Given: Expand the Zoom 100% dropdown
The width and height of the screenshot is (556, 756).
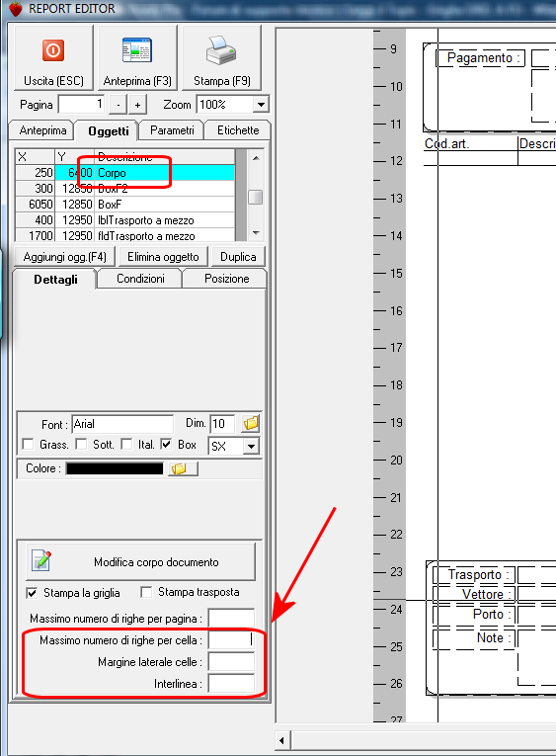Looking at the screenshot, I should pos(261,105).
